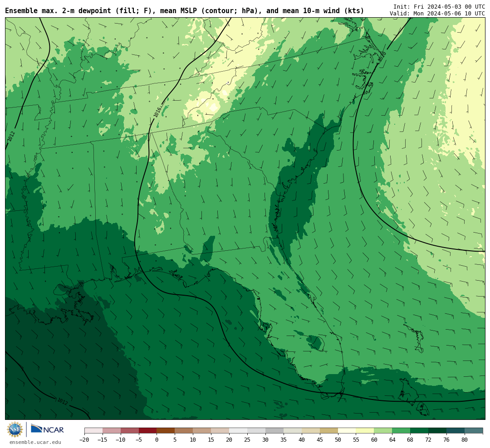
Task: Pick the 35 to 40 colorbar swatch
Action: tap(293, 430)
